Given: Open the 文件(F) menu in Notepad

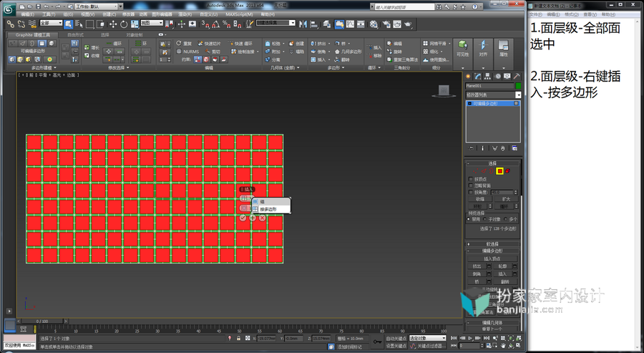Looking at the screenshot, I should point(536,14).
